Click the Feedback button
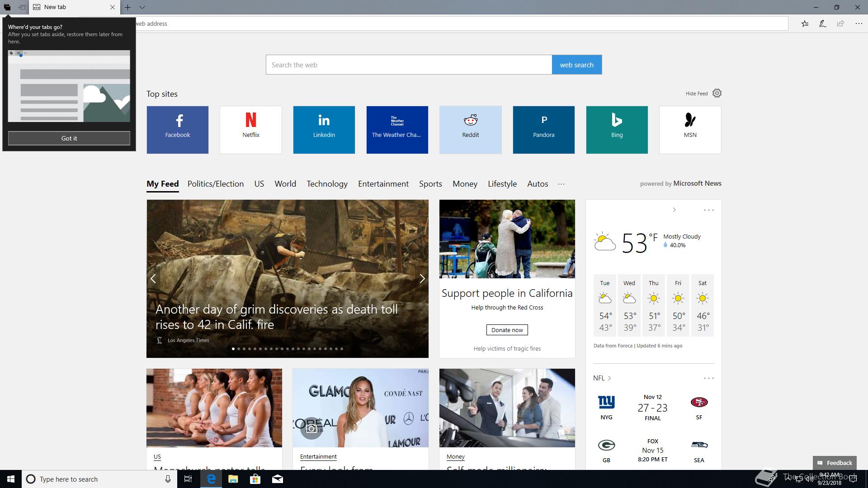 coord(835,463)
